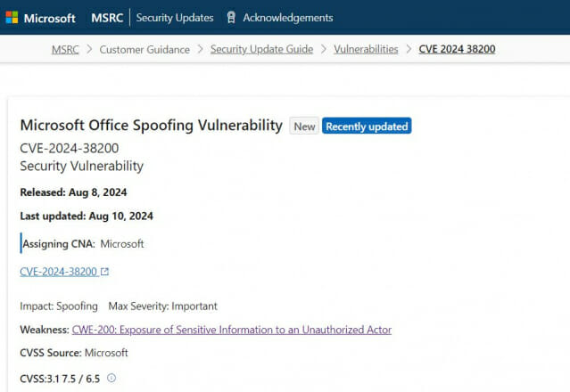Click Microsoft Office Spoofing Vulnerability heading
The image size is (570, 392).
click(x=152, y=126)
